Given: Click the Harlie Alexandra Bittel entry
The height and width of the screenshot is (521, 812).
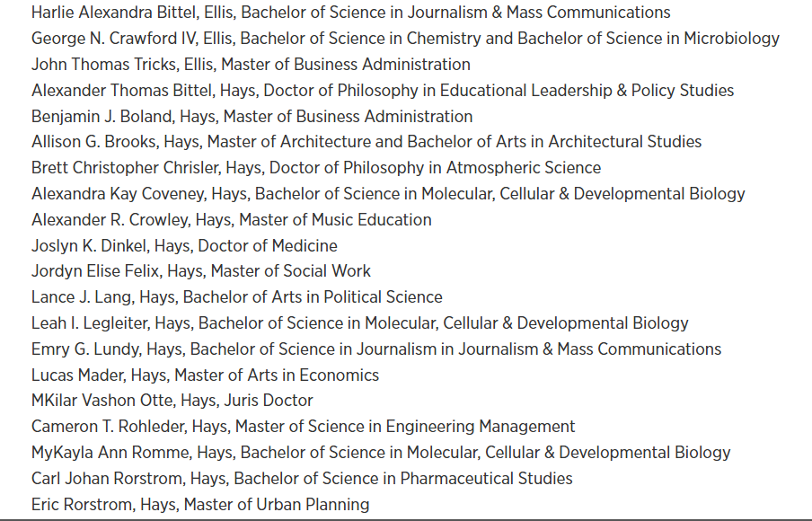Looking at the screenshot, I should pos(350,12).
